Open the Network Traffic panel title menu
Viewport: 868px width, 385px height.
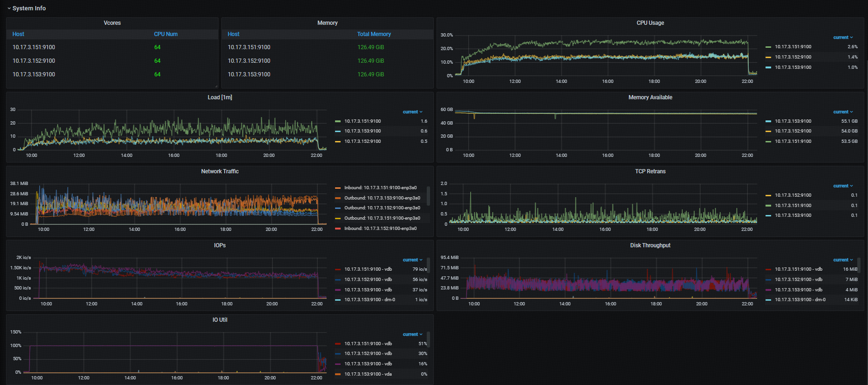pyautogui.click(x=220, y=171)
